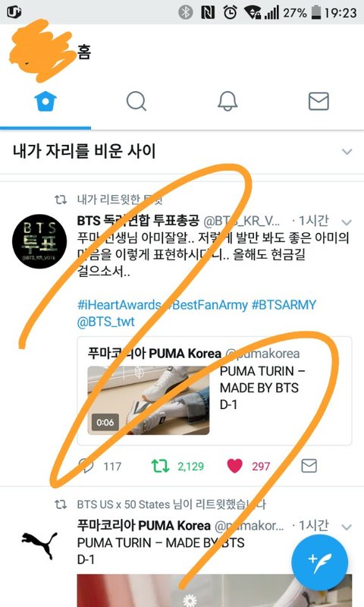Open @BTS_twt mention link

(x=105, y=322)
